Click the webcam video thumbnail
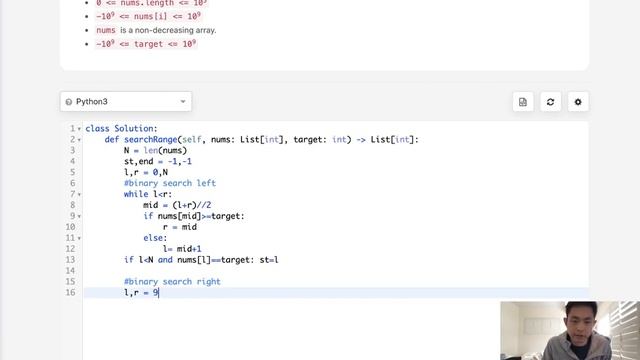 click(x=570, y=331)
